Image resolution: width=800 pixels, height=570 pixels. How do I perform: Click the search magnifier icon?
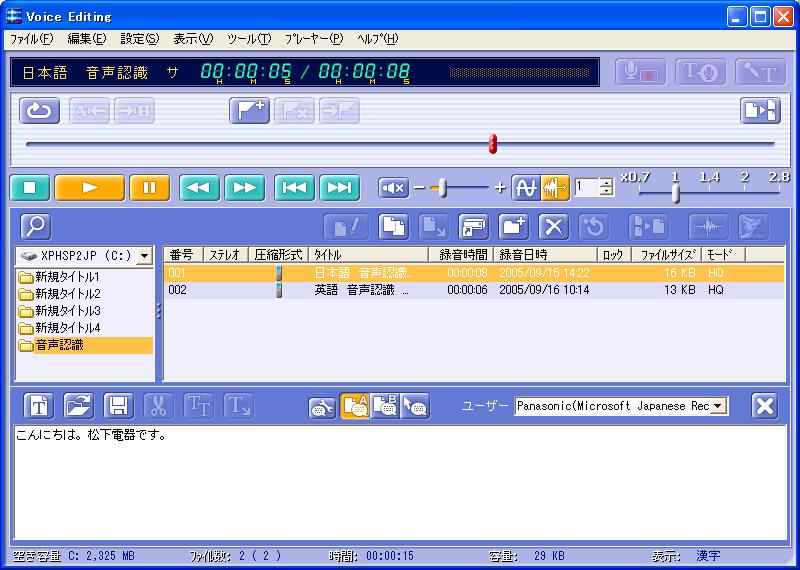click(35, 227)
